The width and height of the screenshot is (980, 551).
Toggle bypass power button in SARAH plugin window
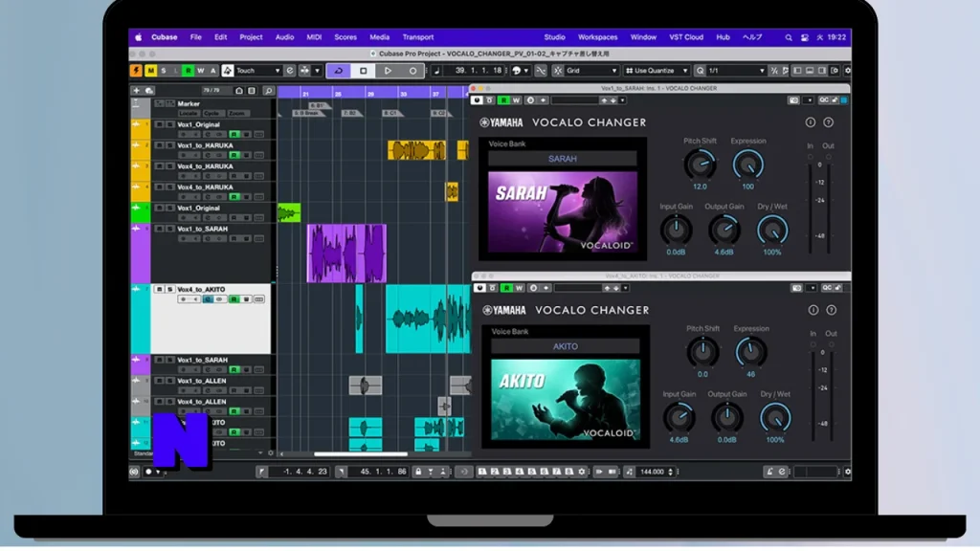tap(477, 99)
